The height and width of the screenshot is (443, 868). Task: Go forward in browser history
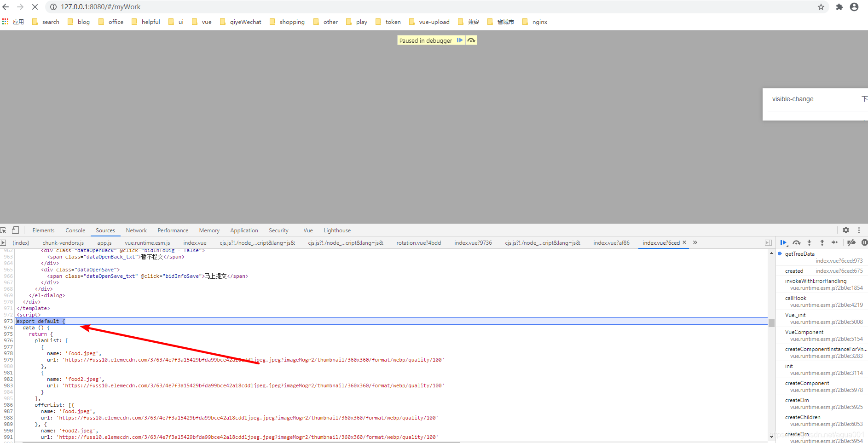[20, 7]
